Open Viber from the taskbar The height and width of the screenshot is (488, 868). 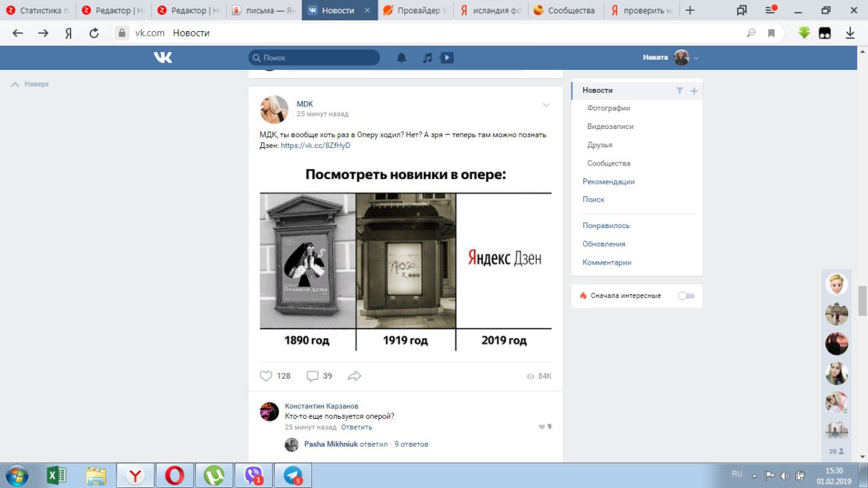point(254,475)
